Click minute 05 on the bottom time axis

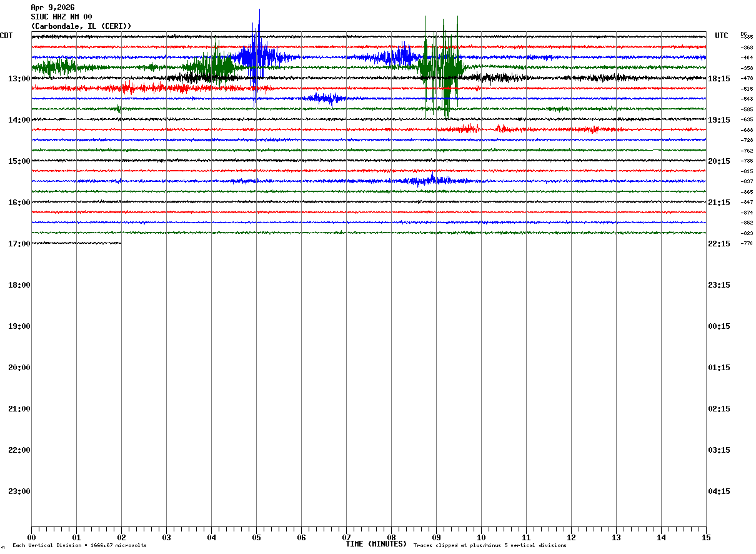[x=256, y=538]
